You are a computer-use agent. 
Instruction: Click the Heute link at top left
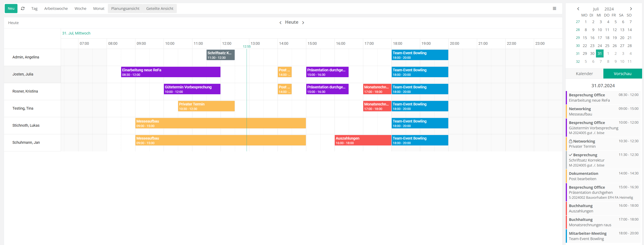coord(13,23)
